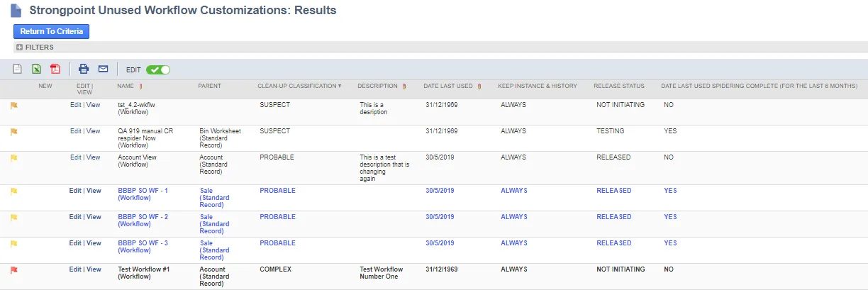
Task: Click SUSPECT cell on tst_4.2-wkflw row
Action: (274, 105)
